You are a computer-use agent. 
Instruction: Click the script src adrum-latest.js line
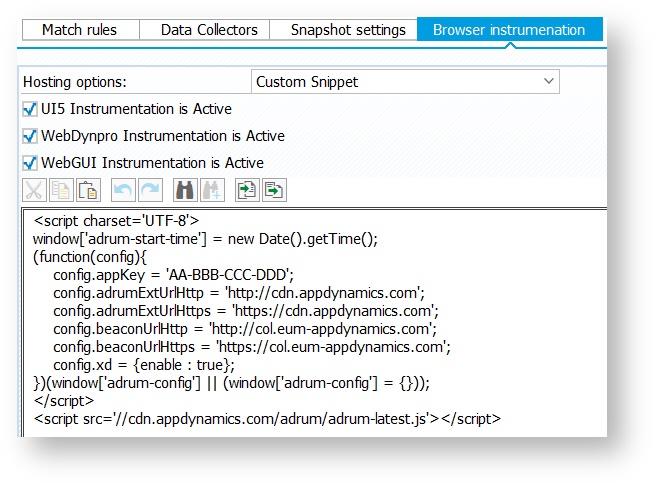[x=267, y=419]
